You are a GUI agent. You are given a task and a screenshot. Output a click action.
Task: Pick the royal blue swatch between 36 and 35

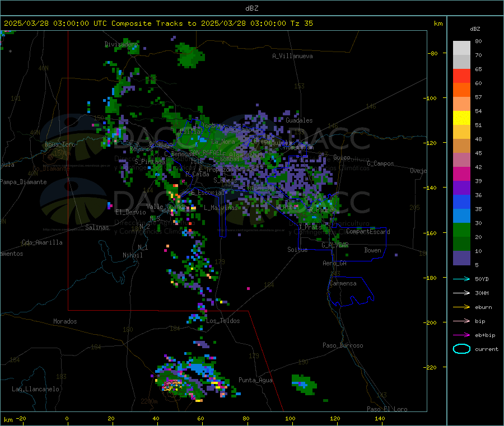[461, 202]
